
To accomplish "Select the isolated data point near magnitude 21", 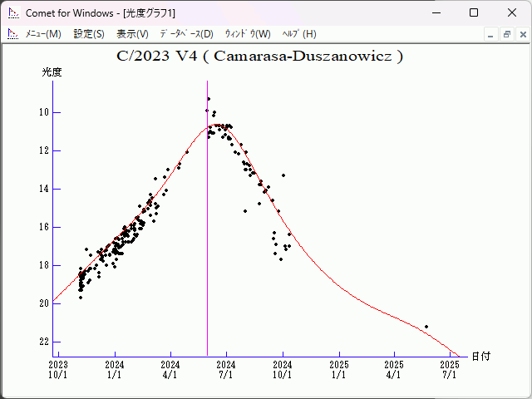I will tap(426, 327).
